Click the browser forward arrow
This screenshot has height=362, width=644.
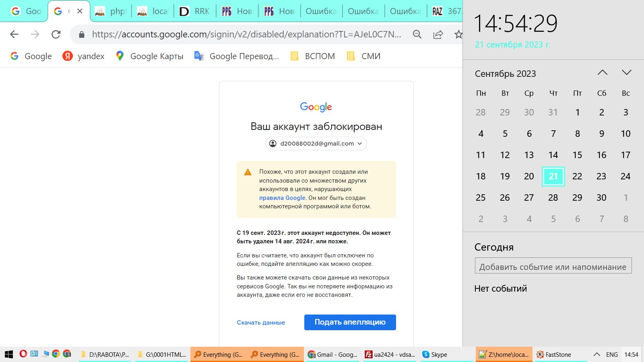click(35, 34)
